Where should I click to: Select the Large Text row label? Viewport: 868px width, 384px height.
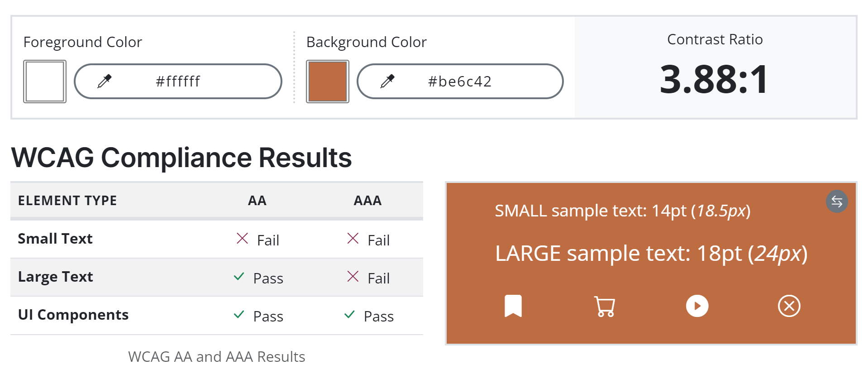[56, 277]
